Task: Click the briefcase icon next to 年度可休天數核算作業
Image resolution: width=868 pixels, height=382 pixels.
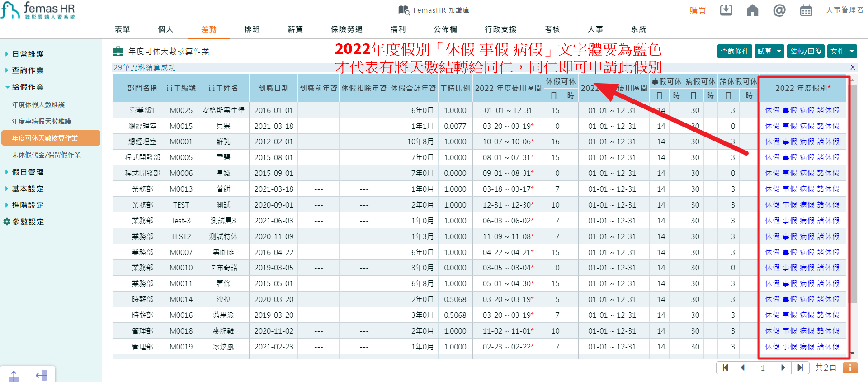Action: [118, 51]
